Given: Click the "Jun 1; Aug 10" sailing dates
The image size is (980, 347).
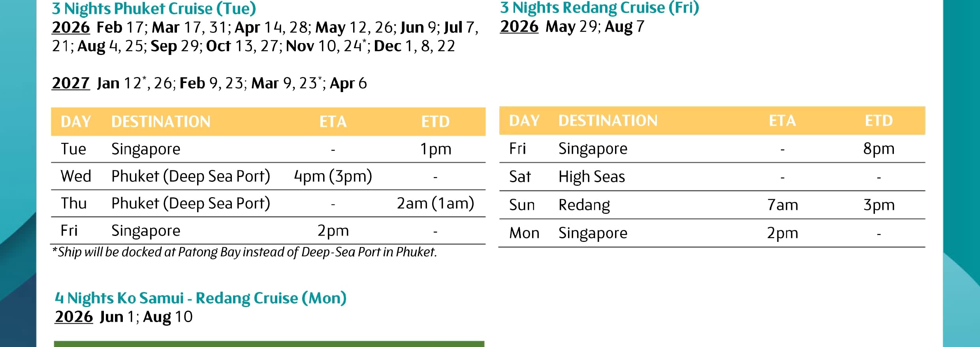Looking at the screenshot, I should [x=146, y=317].
